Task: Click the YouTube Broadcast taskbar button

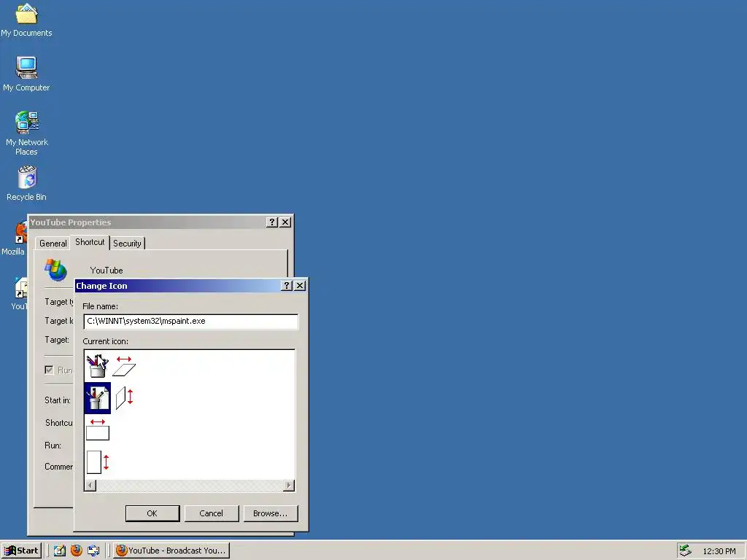Action: (x=171, y=551)
